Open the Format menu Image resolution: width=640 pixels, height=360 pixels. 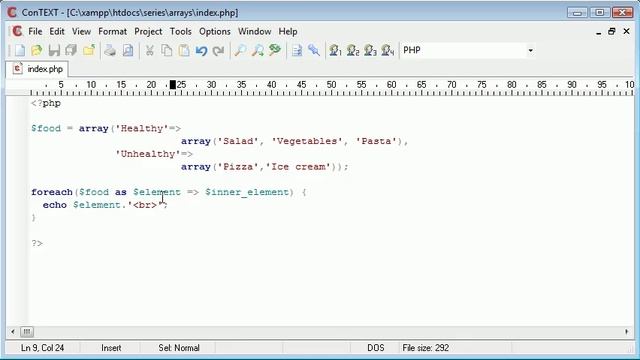point(112,31)
